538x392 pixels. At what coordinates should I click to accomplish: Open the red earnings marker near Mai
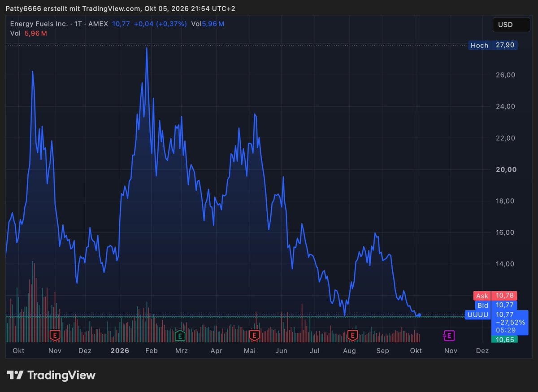pos(255,335)
